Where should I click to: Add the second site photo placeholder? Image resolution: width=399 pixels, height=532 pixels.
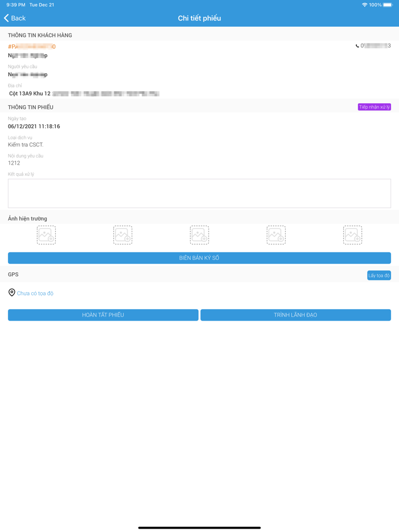pyautogui.click(x=123, y=235)
